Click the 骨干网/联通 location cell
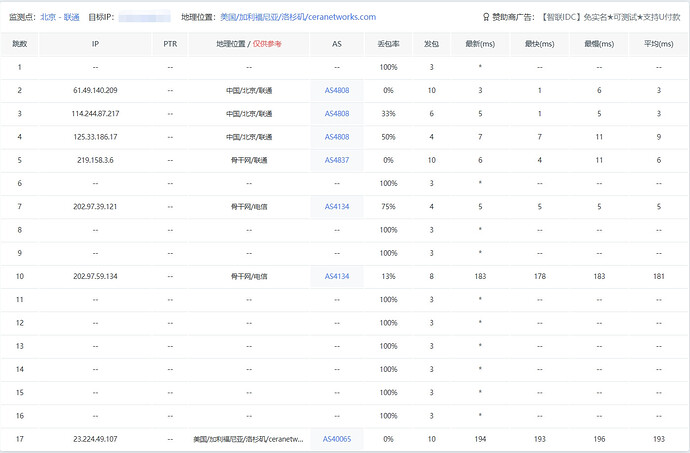Screen dimensions: 690x453 [249, 160]
